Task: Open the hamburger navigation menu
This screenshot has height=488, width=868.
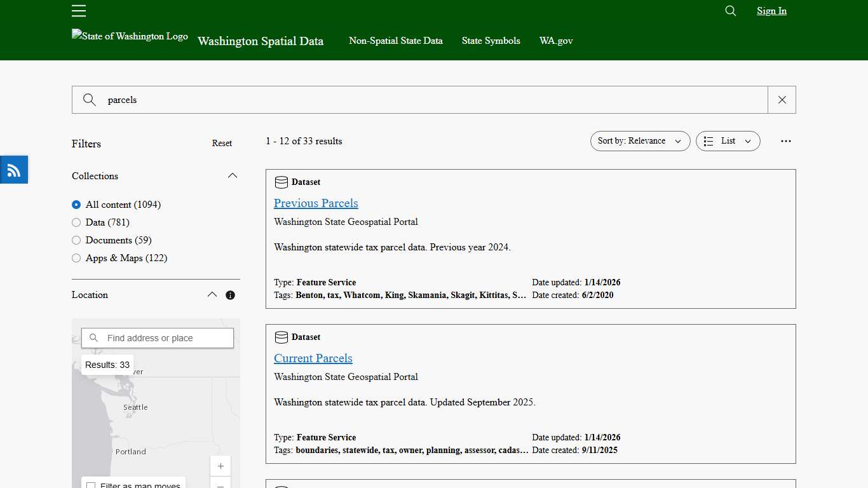Action: click(78, 11)
